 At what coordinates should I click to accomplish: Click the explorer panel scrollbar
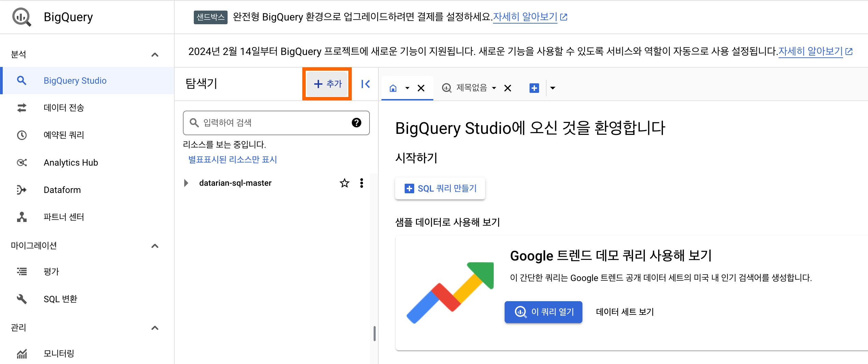(375, 333)
